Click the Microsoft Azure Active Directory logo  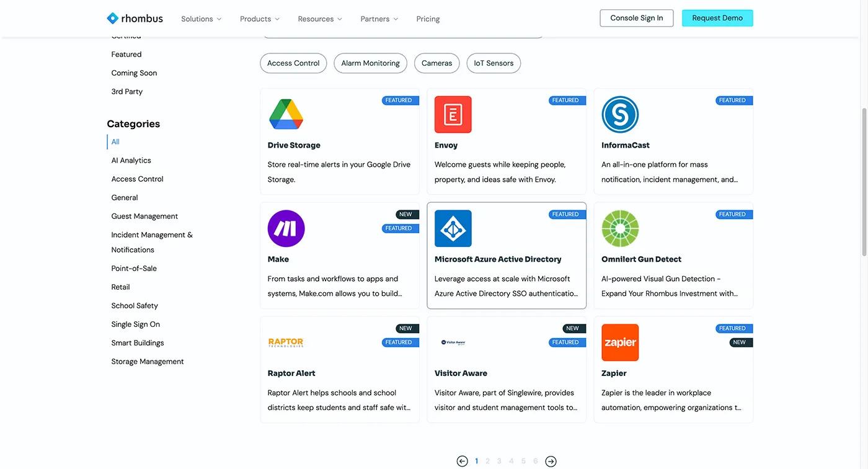pyautogui.click(x=453, y=228)
